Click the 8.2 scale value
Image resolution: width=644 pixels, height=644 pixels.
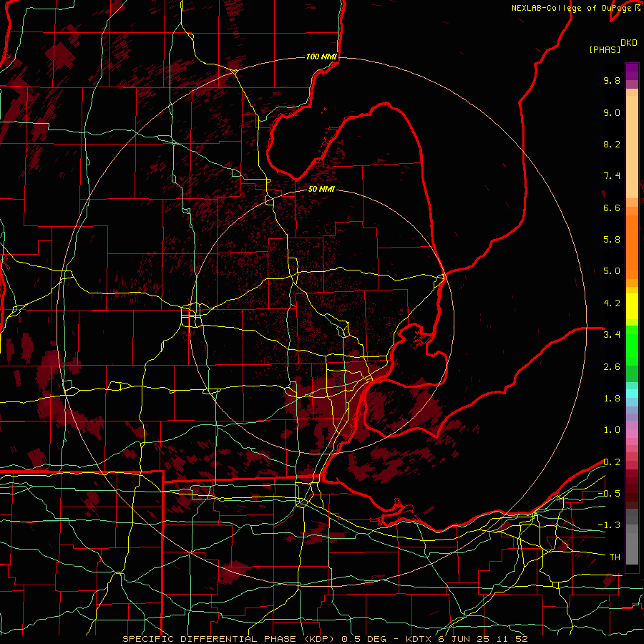612,145
